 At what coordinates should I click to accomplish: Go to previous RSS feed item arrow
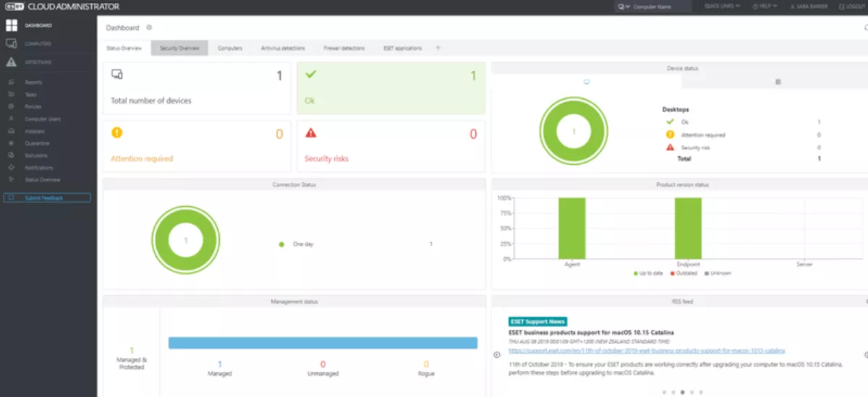point(497,354)
